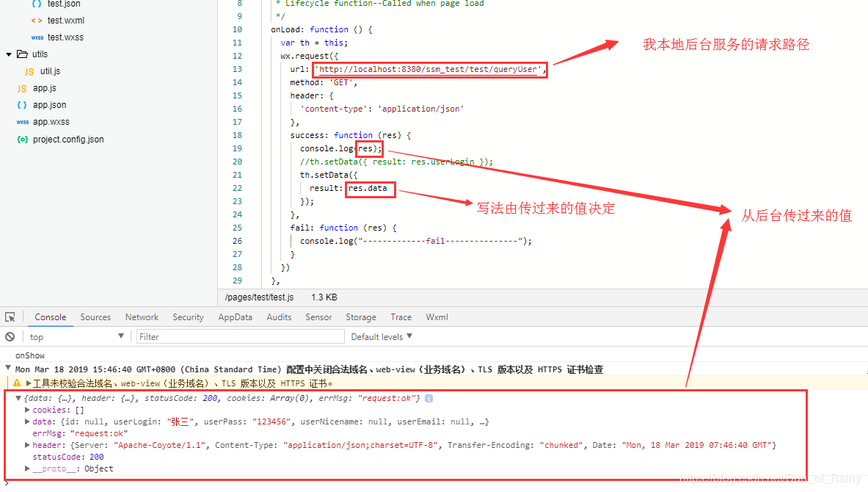
Task: Open the Storage tab
Action: pyautogui.click(x=361, y=317)
